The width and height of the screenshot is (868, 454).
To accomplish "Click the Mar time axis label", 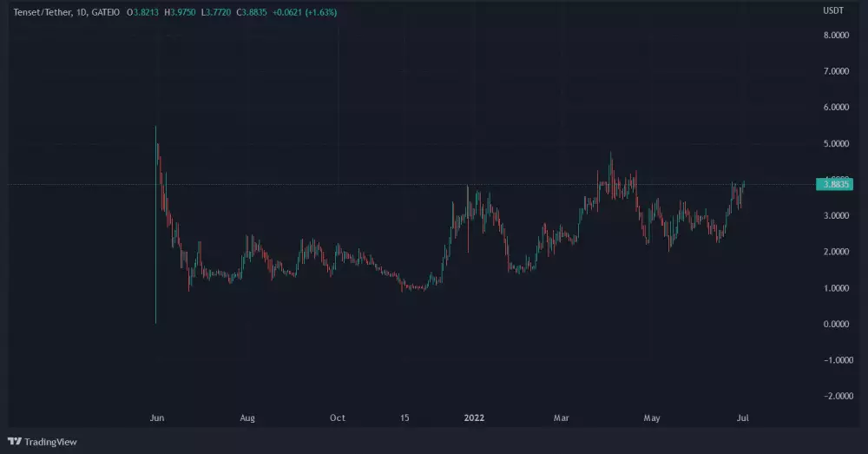I will [561, 418].
